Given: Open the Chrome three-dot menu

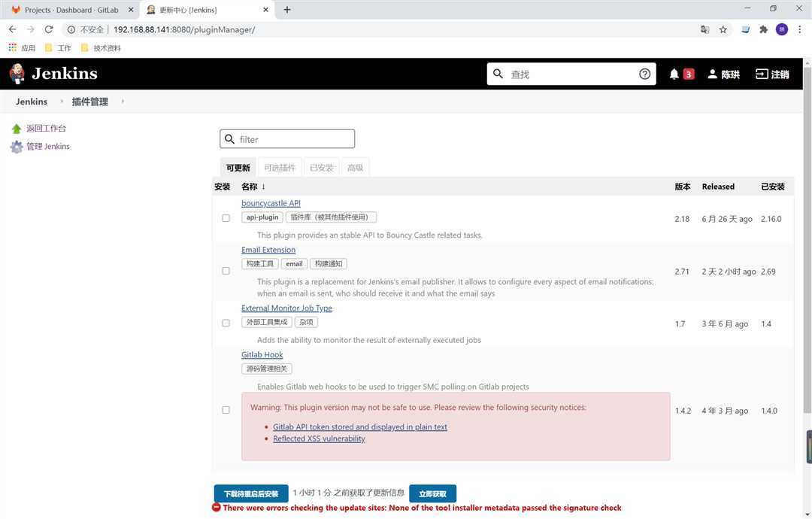Looking at the screenshot, I should 799,29.
